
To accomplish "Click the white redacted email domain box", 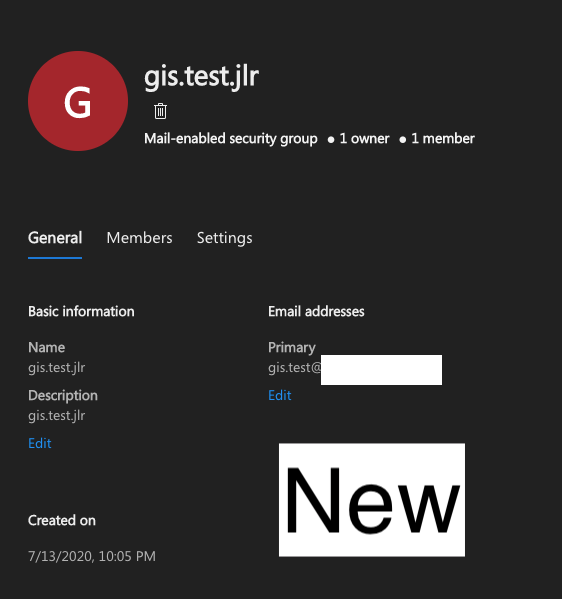I will point(381,370).
